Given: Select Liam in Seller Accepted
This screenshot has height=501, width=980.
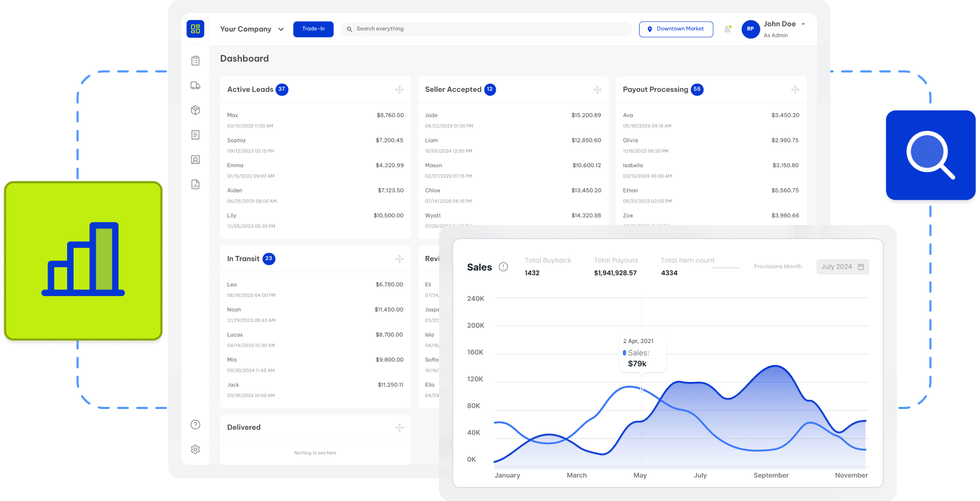Looking at the screenshot, I should pyautogui.click(x=513, y=146).
